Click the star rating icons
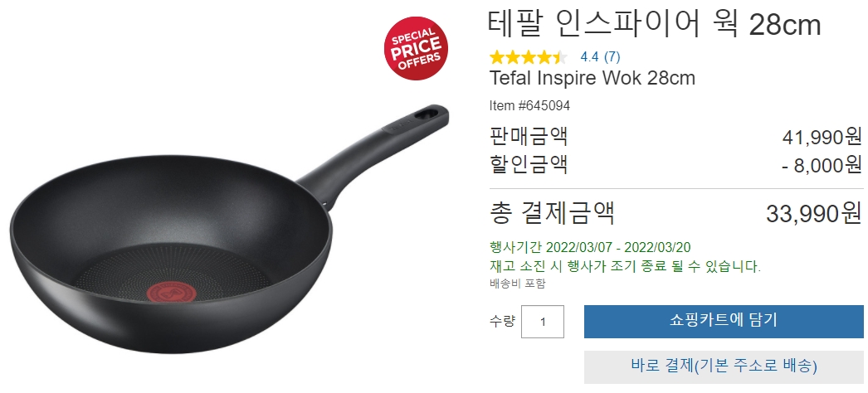Screen dimensions: 868x393 (528, 57)
